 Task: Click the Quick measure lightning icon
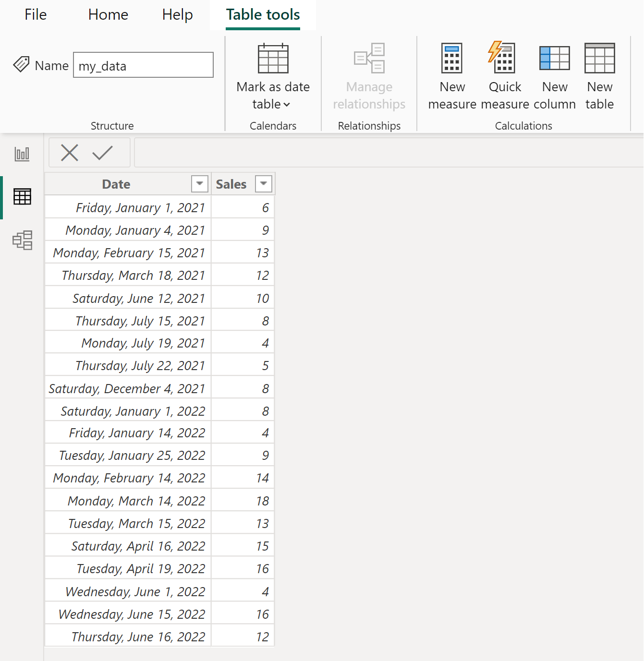[x=502, y=59]
